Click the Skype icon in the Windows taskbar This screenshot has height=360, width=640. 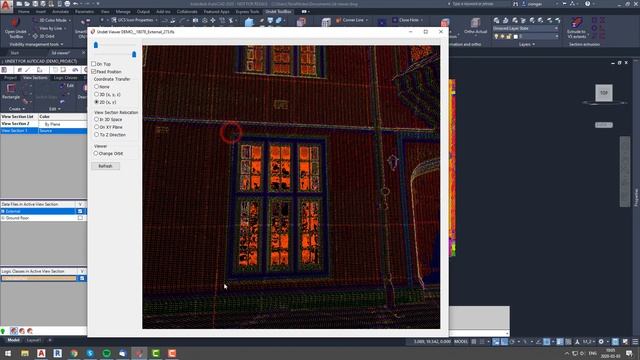90,353
